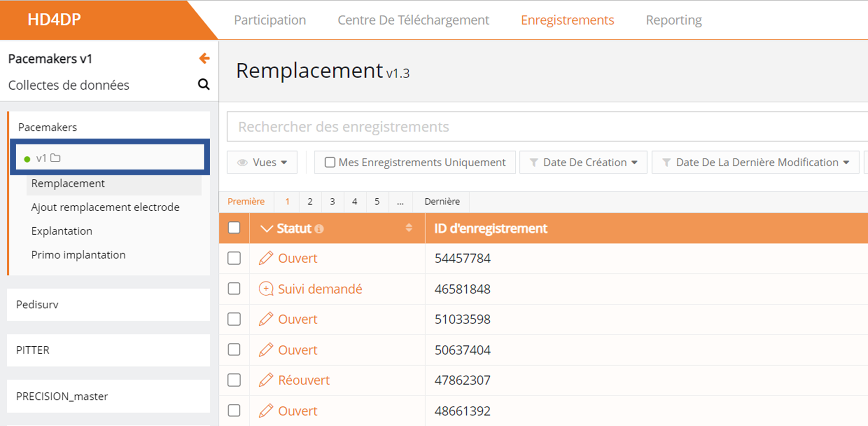Click the magnifier icon next to Collectes de données

click(204, 84)
